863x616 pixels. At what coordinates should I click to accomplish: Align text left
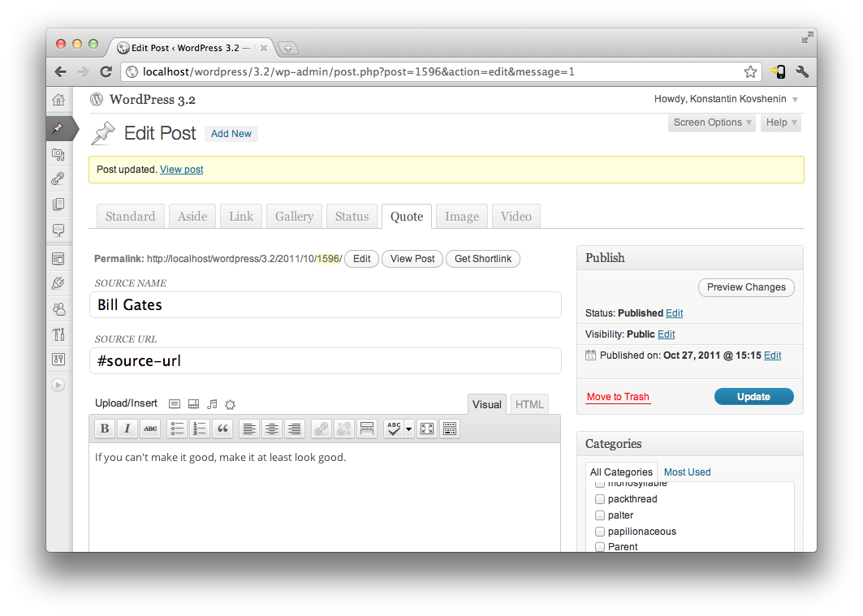tap(249, 429)
